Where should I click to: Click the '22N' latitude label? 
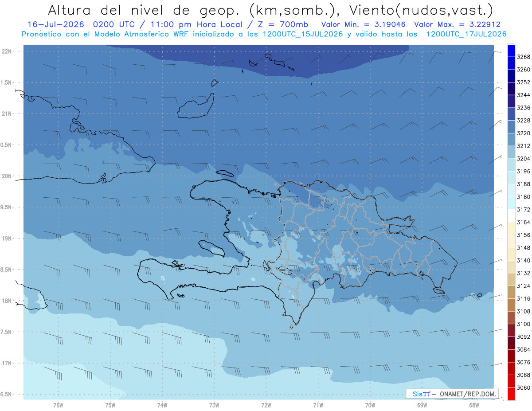[7, 51]
